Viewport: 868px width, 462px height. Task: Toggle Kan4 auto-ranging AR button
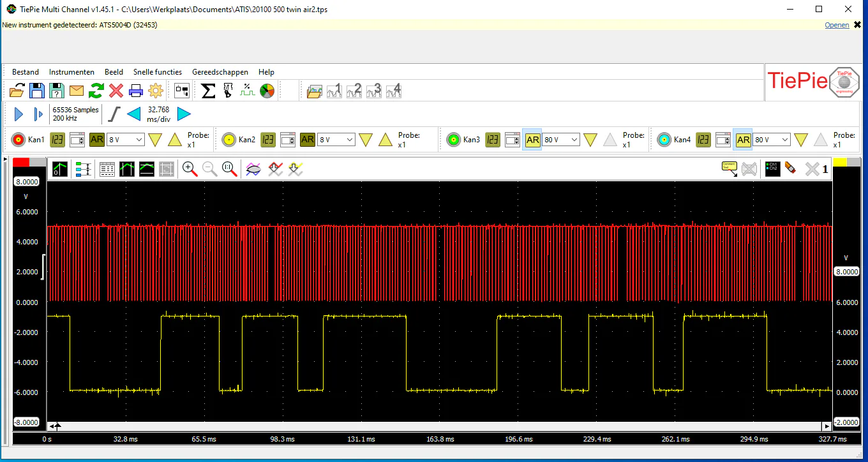coord(743,140)
